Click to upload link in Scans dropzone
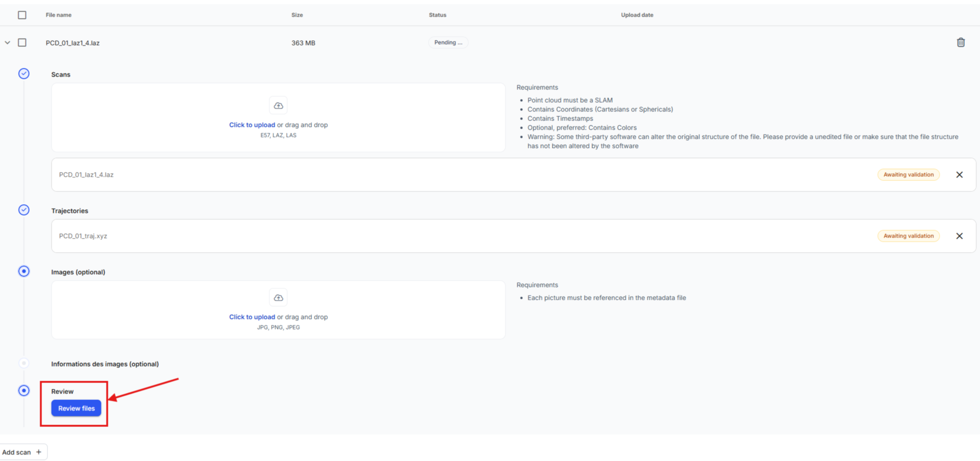 [252, 125]
